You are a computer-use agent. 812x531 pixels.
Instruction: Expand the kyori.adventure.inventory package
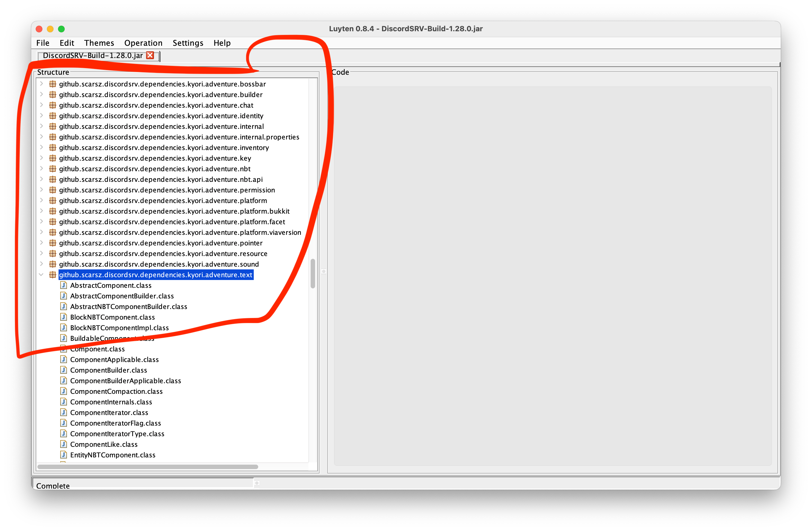point(41,147)
